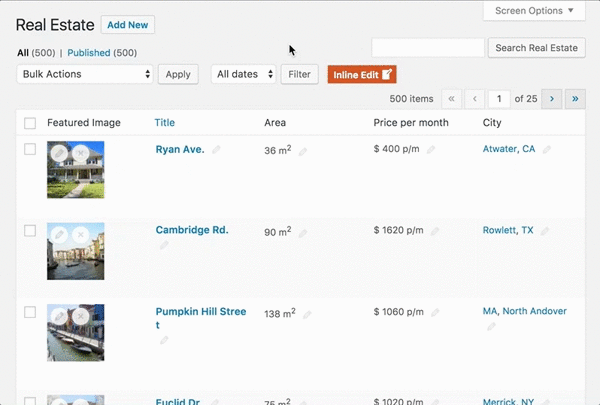Toggle select-all checkbox in table header
Viewport: 600px width, 405px height.
[x=30, y=123]
